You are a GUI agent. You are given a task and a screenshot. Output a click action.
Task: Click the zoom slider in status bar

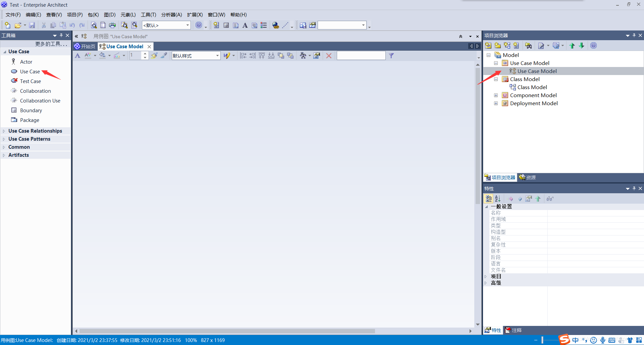(542, 340)
